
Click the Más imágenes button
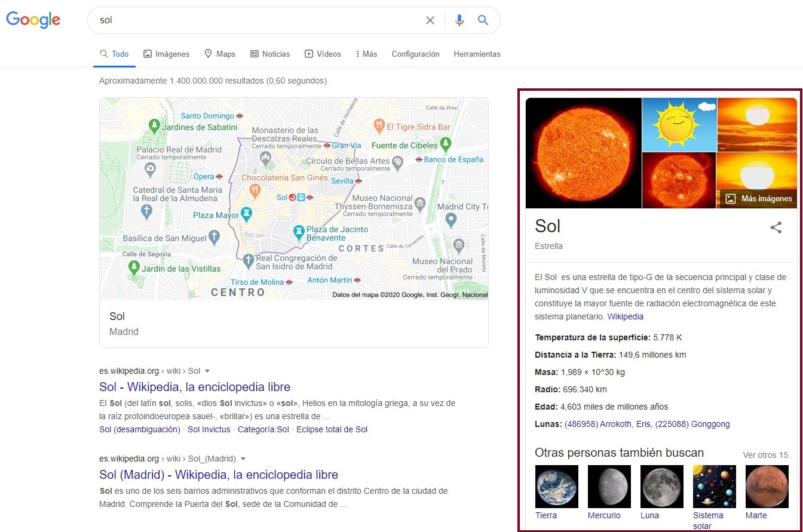click(759, 199)
